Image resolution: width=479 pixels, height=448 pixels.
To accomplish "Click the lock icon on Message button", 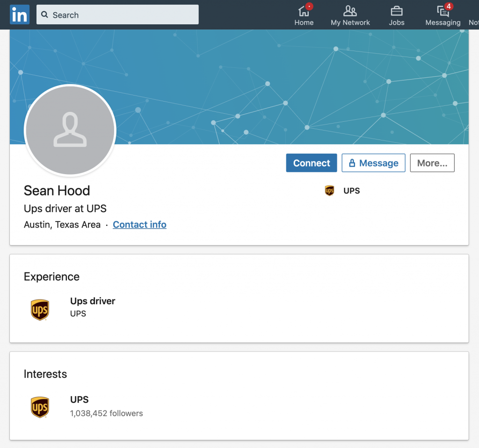I will pos(352,163).
